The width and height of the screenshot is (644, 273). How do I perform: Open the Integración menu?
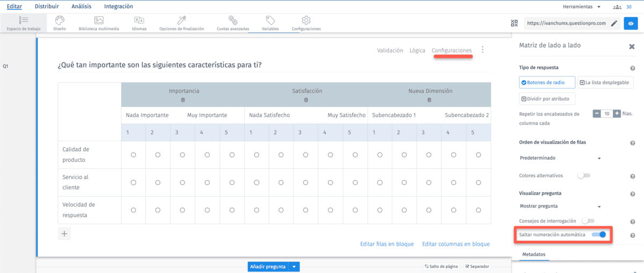119,6
